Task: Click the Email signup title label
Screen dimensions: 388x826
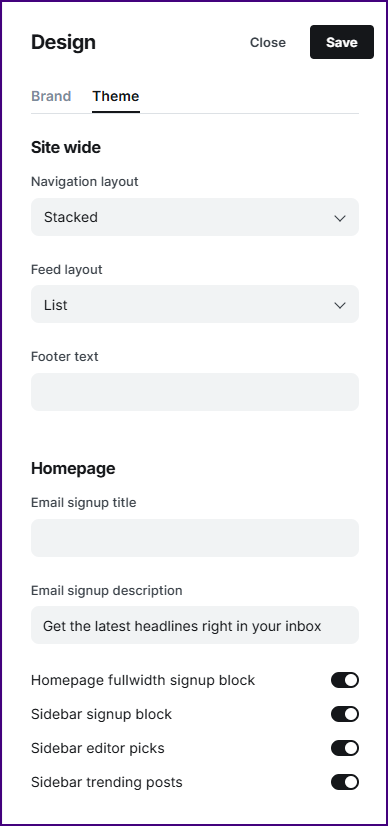Action: tap(84, 503)
